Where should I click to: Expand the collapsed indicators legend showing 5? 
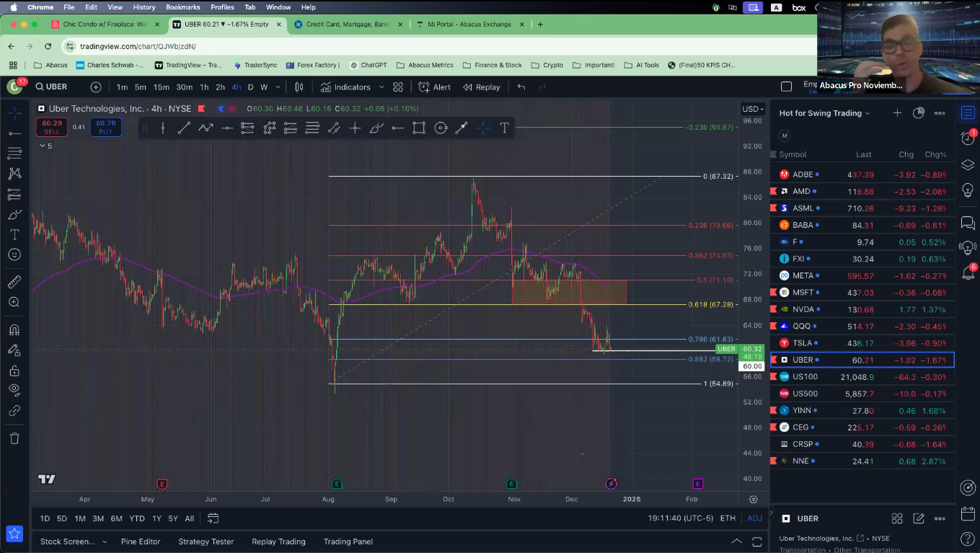tap(45, 146)
